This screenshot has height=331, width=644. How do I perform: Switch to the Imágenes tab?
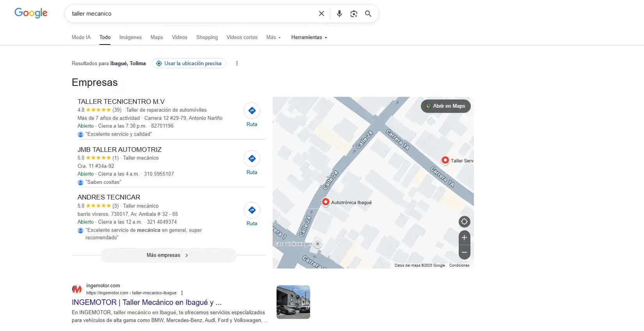(130, 37)
